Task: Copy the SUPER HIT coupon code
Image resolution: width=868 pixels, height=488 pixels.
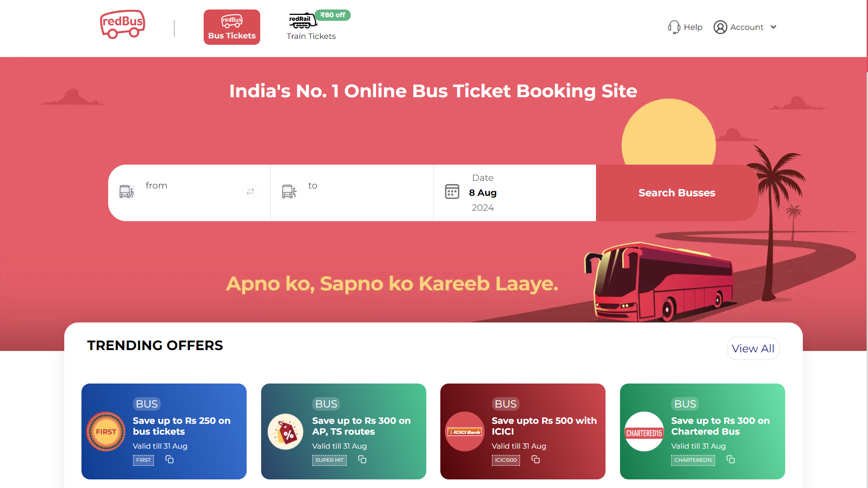Action: (362, 460)
